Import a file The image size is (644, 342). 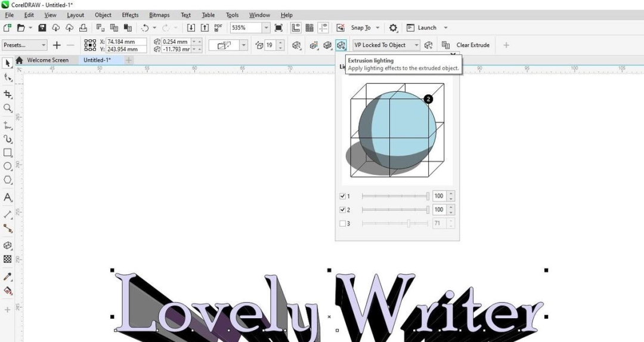coord(191,27)
